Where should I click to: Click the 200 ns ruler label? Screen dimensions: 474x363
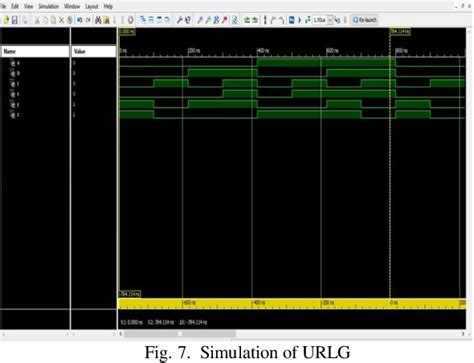(194, 51)
